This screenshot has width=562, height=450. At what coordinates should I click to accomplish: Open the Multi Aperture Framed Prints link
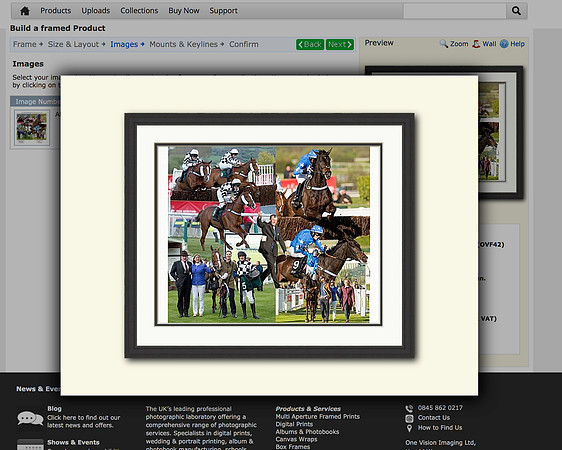(318, 417)
